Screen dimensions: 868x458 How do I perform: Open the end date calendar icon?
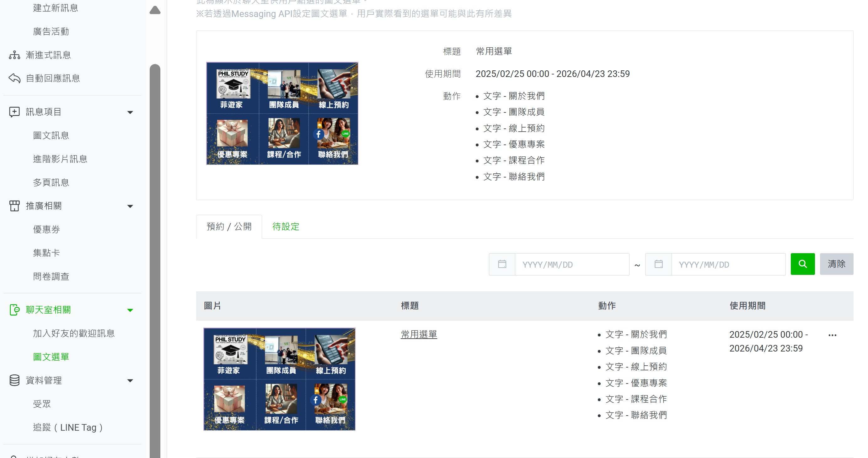[x=658, y=264]
